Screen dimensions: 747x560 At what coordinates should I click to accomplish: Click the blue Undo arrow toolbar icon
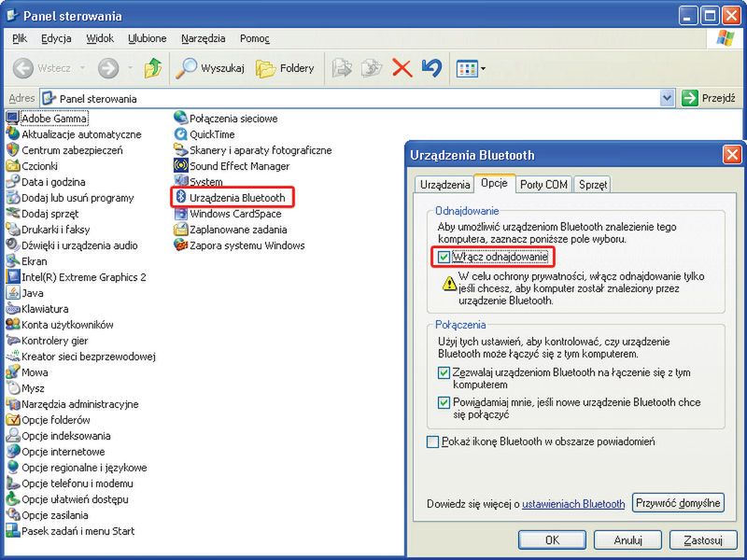click(431, 68)
